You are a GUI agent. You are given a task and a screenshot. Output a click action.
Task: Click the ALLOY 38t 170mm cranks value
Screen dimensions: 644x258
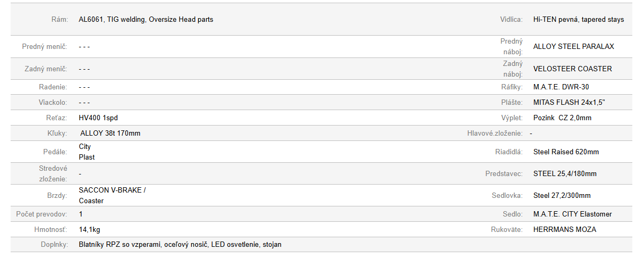click(x=110, y=134)
